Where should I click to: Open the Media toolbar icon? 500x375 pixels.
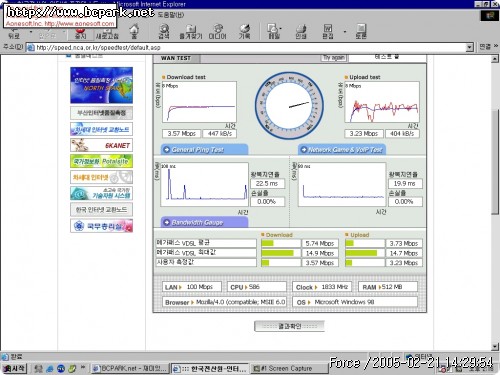pos(217,31)
